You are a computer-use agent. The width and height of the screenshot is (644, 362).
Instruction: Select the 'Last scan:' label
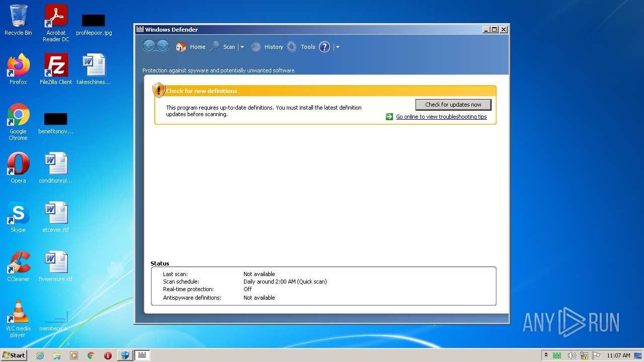coord(175,274)
